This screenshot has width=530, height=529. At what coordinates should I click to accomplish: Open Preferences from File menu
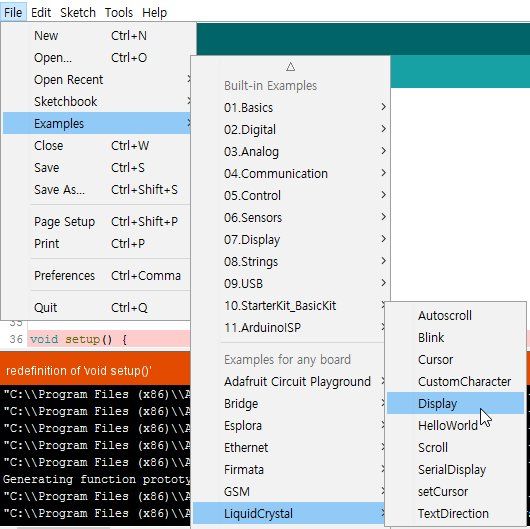pos(97,275)
